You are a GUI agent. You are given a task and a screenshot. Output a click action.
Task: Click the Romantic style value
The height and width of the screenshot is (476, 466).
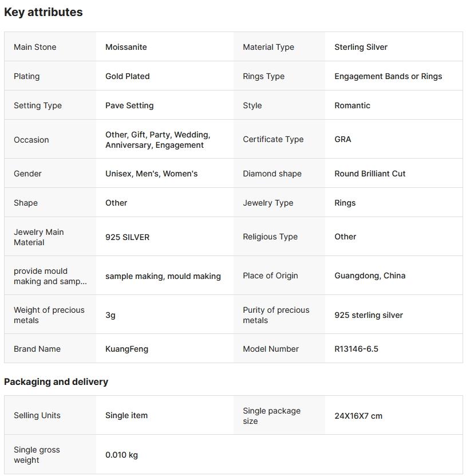352,105
